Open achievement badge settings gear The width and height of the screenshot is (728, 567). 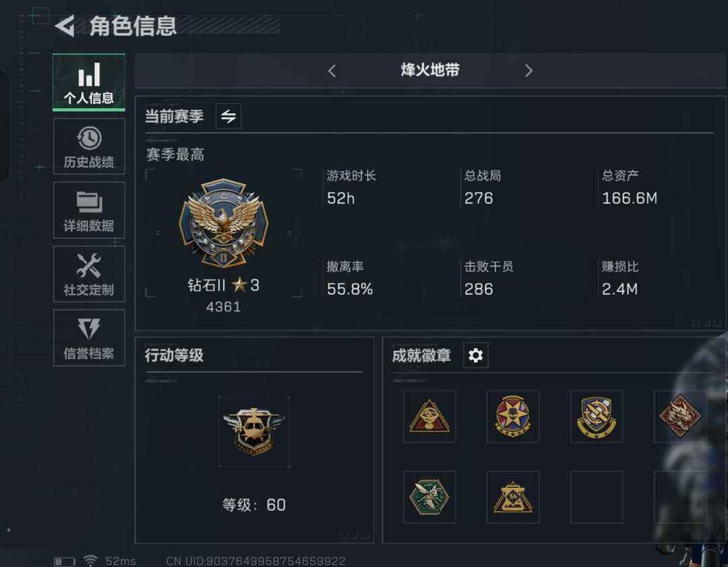(x=475, y=355)
